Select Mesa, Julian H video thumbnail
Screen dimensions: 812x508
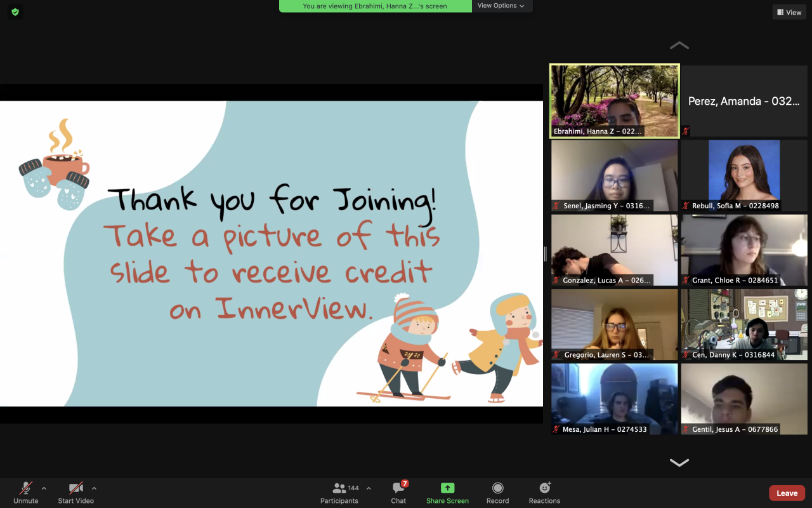coord(615,399)
